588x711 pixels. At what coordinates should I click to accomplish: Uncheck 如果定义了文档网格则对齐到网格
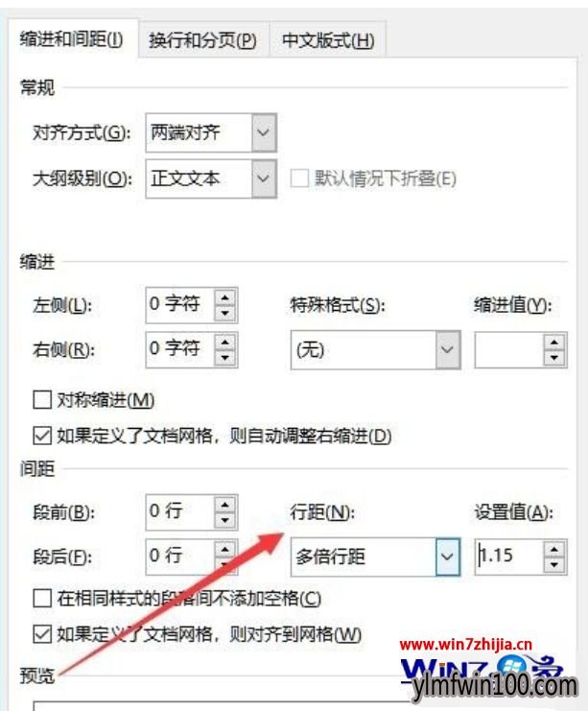click(42, 634)
